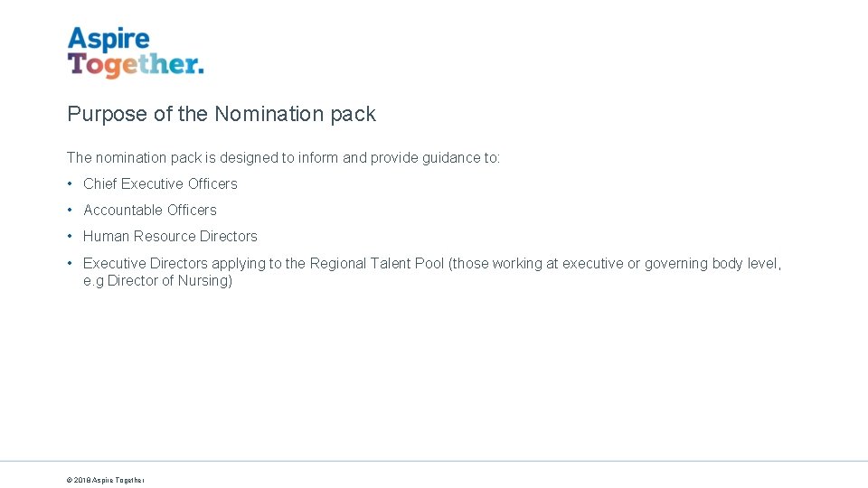This screenshot has height=488, width=868.
Task: Click the bullet dot before Accountable Officers
Action: [71, 210]
